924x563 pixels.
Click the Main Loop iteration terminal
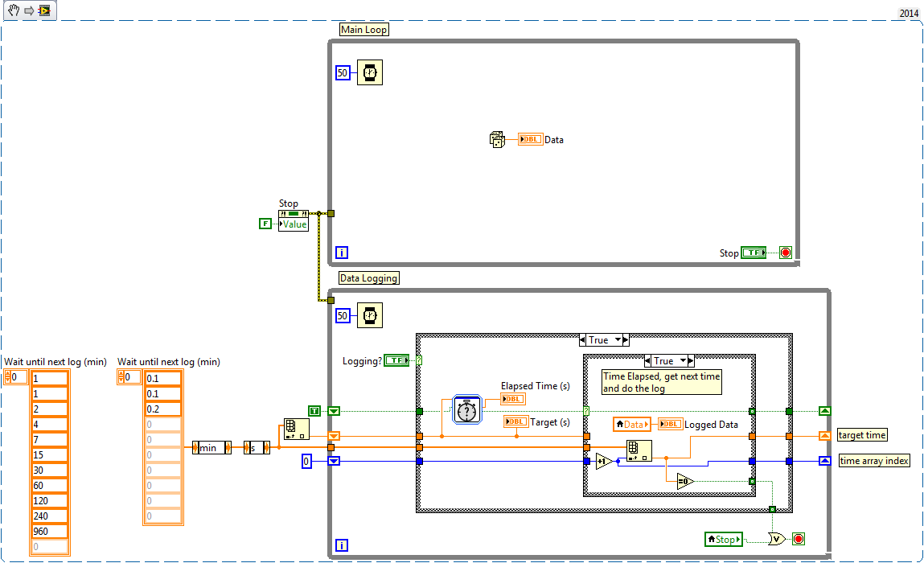click(x=342, y=253)
